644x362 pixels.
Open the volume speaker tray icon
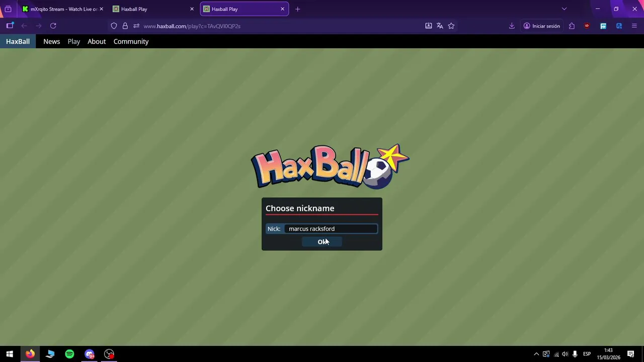click(565, 354)
